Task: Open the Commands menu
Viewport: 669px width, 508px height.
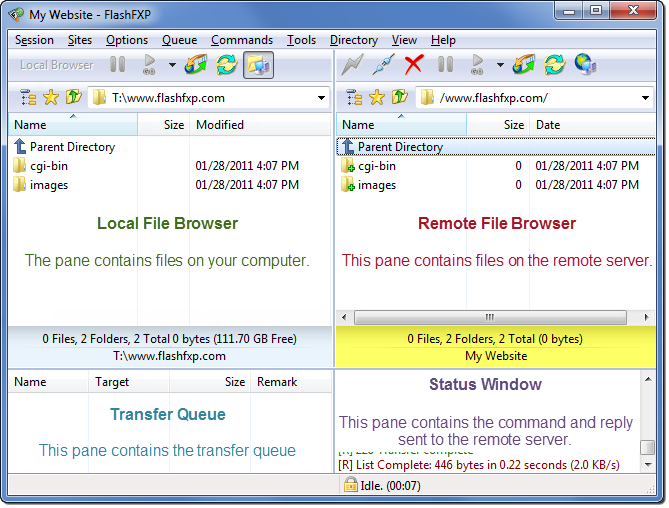Action: pyautogui.click(x=242, y=40)
